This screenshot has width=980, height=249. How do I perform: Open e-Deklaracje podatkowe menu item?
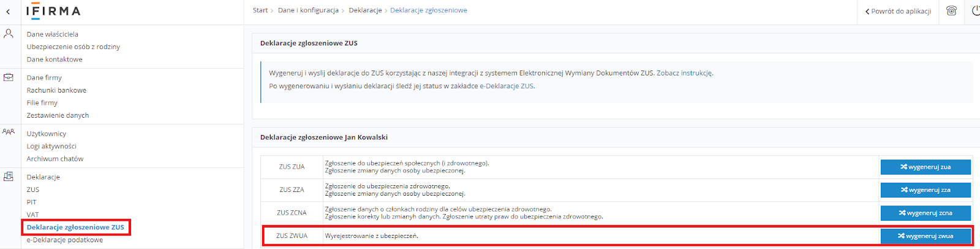click(65, 240)
